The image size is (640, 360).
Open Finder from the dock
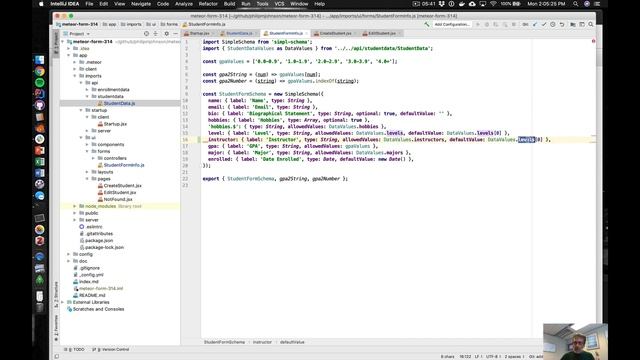[40, 60]
